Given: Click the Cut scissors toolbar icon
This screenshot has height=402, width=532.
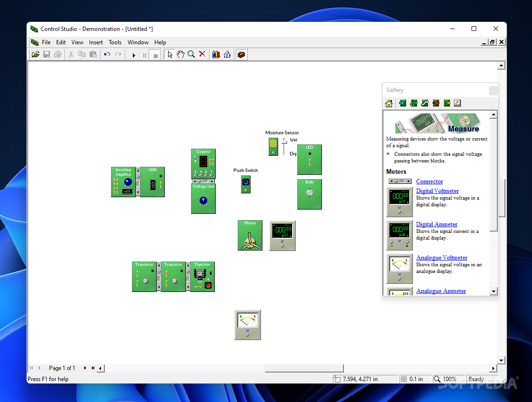Looking at the screenshot, I should pos(71,54).
